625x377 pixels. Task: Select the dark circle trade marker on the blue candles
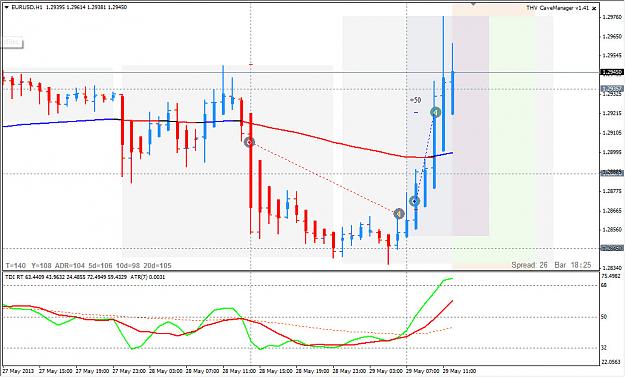(x=415, y=201)
